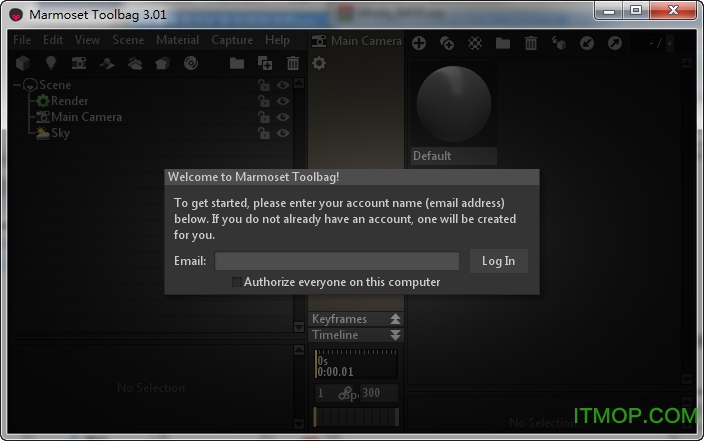This screenshot has width=704, height=441.
Task: Duplicate the selected material
Action: click(x=447, y=43)
